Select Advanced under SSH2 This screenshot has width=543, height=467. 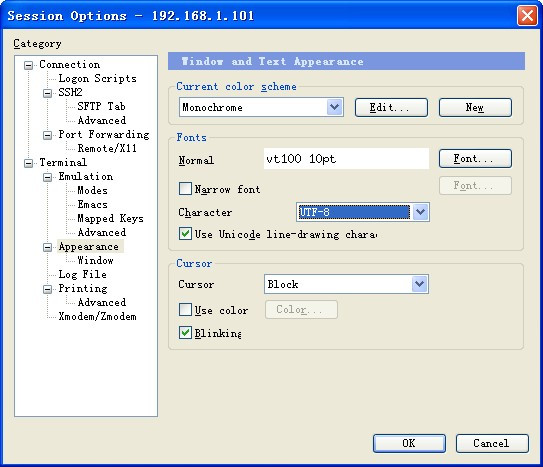(x=102, y=120)
